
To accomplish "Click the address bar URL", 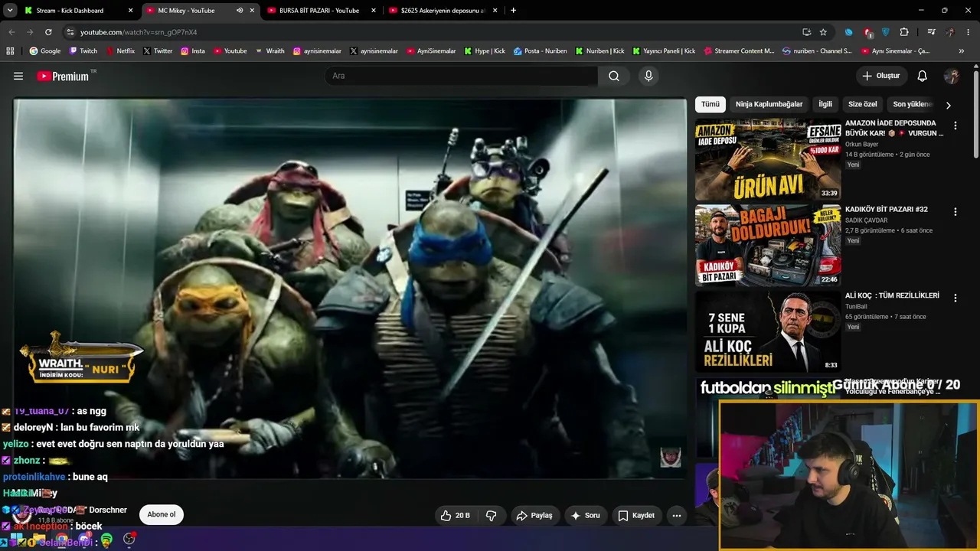I will point(139,32).
